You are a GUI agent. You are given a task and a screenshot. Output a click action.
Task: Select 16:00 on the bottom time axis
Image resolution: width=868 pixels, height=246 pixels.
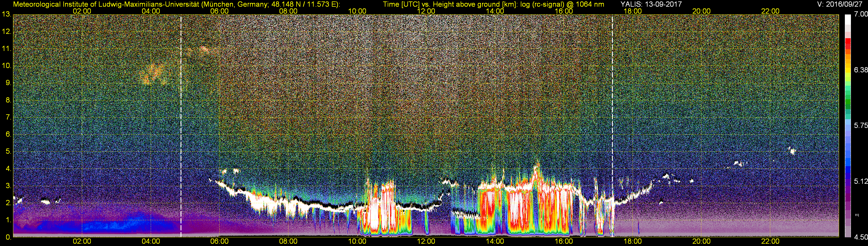coord(564,241)
